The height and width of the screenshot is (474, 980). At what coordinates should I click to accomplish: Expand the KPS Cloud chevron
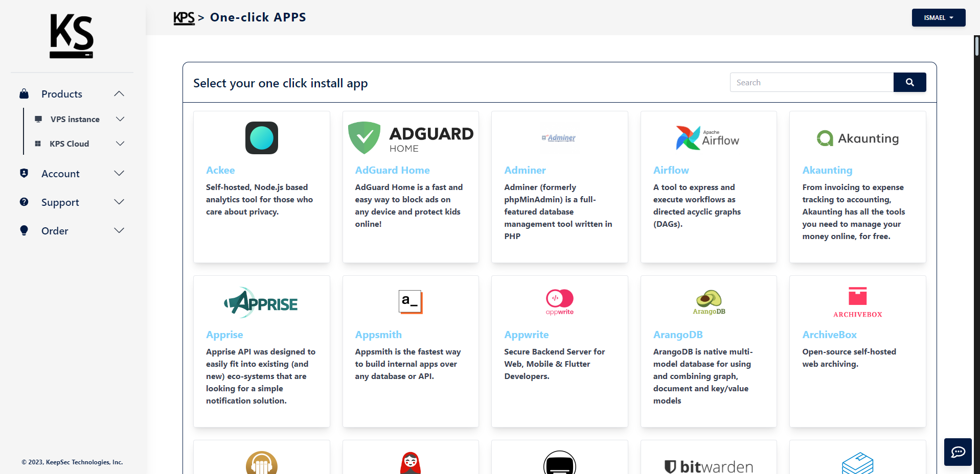(x=120, y=144)
